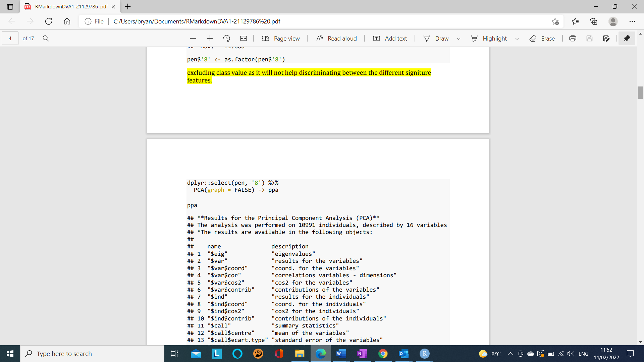Activate the fit-to-width view
The height and width of the screenshot is (362, 644).
tap(244, 38)
